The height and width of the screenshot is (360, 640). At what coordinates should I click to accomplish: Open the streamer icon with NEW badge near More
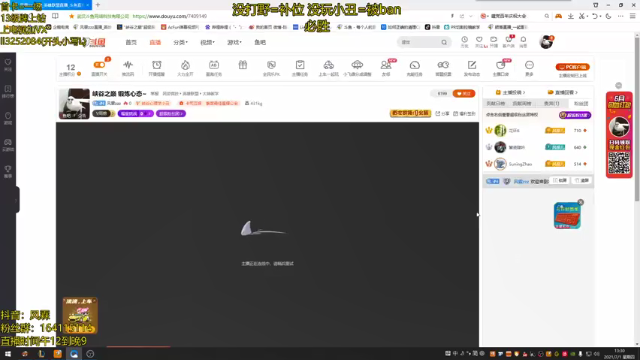click(x=500, y=65)
